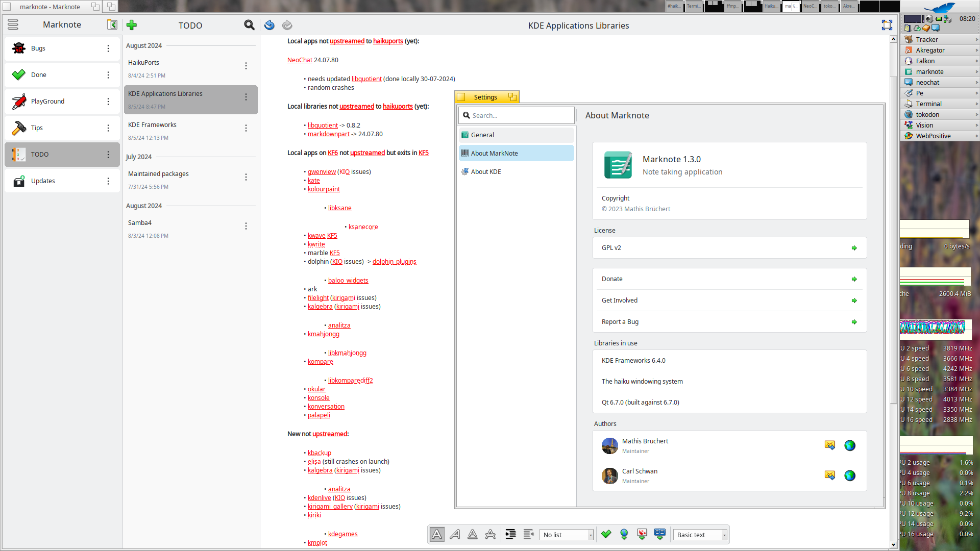Image resolution: width=980 pixels, height=551 pixels.
Task: Open the Maintained packages note
Action: (x=190, y=180)
